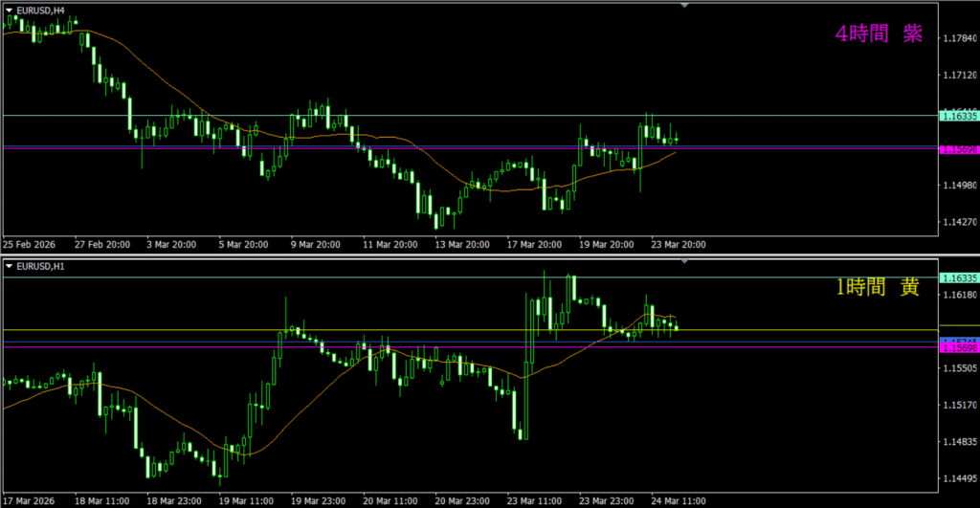This screenshot has height=508, width=980.
Task: Click 1.17840 on the H4 price scale
Action: pyautogui.click(x=958, y=38)
